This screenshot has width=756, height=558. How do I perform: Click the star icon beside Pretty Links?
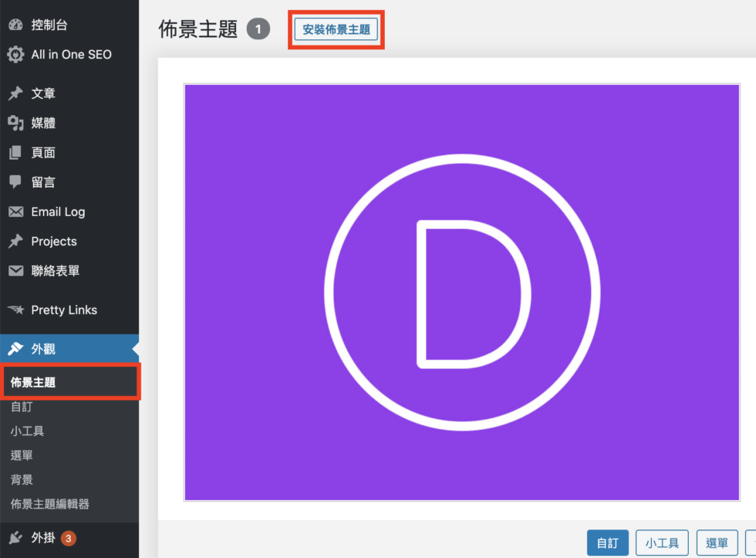(15, 309)
